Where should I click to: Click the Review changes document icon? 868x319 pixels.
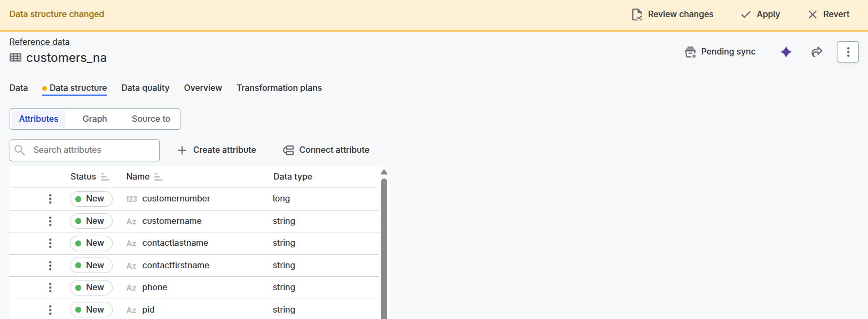point(637,14)
